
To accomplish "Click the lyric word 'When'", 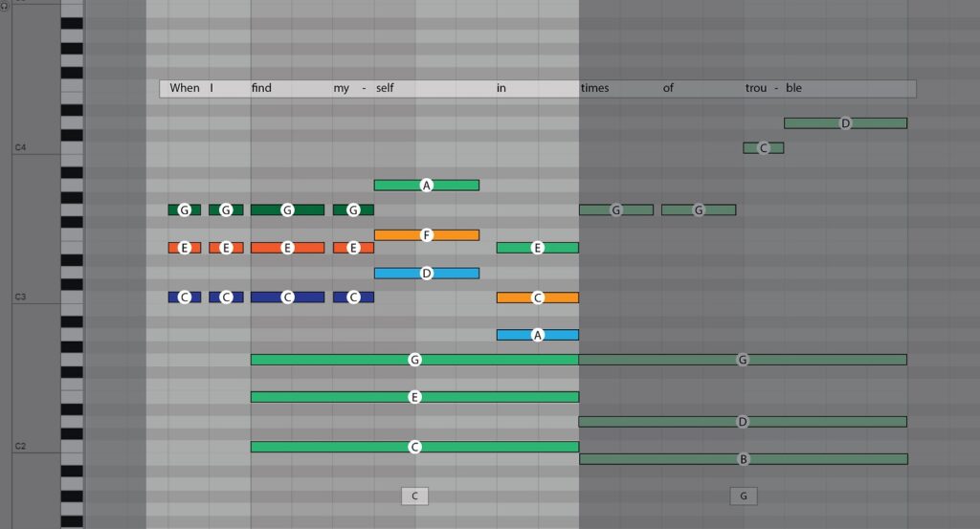I will (x=185, y=88).
